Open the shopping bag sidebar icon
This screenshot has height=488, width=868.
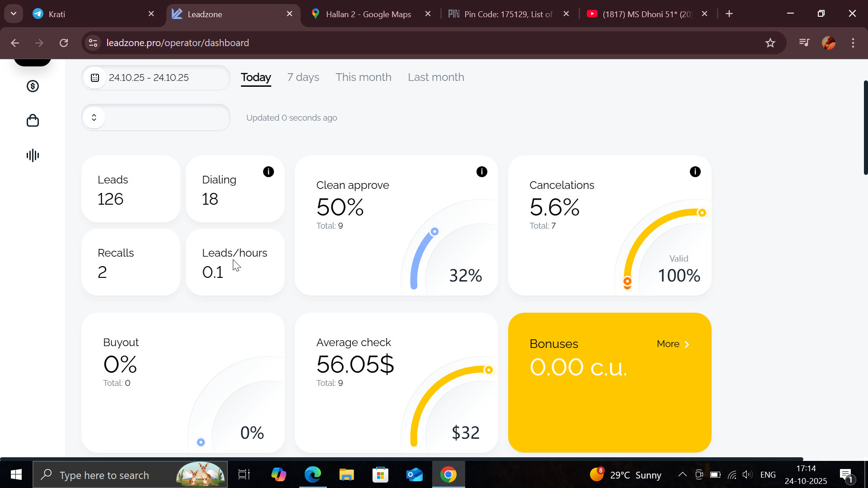pos(33,121)
